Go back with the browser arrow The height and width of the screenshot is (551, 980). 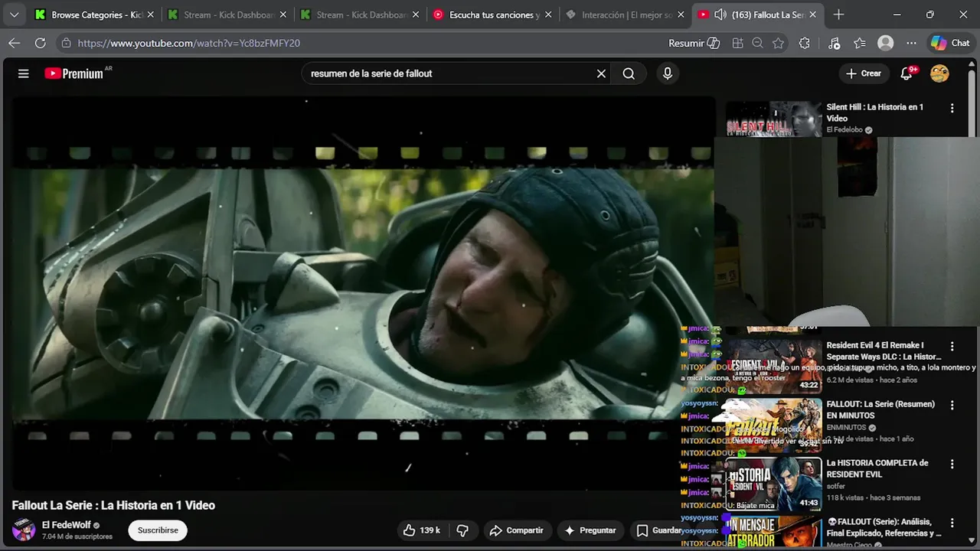click(x=14, y=43)
